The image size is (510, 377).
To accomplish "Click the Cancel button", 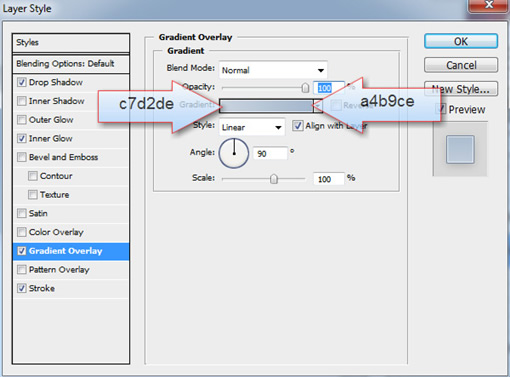I will click(x=461, y=65).
